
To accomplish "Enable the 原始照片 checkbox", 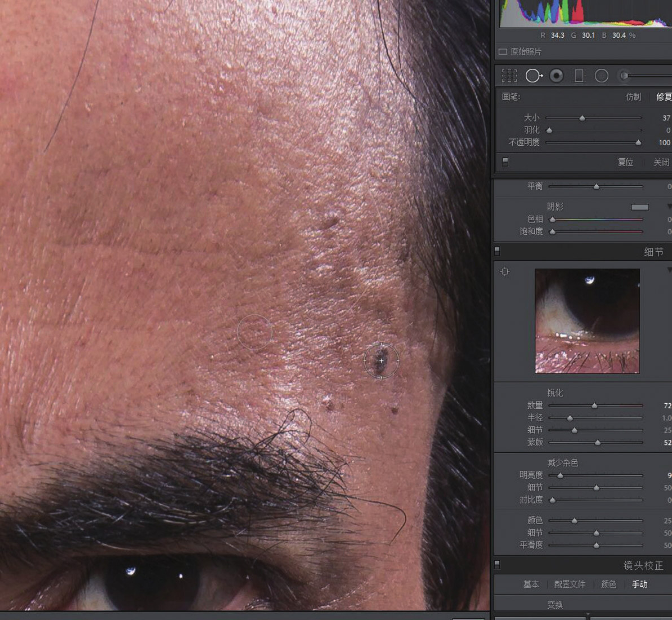I will (503, 51).
